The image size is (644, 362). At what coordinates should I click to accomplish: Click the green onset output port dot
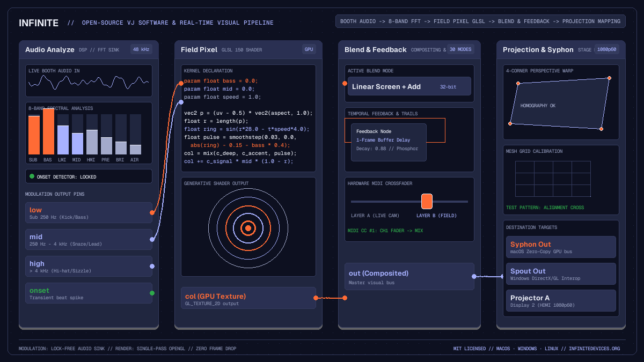coord(152,293)
